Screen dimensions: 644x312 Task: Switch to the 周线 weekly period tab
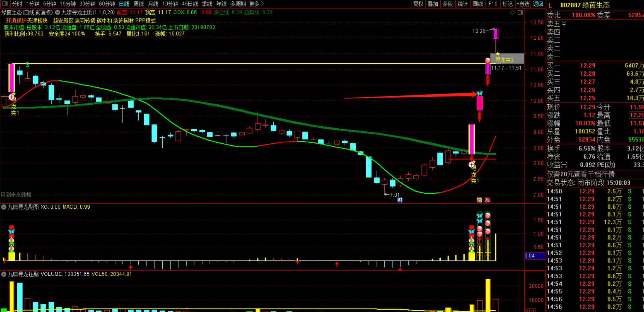[138, 4]
